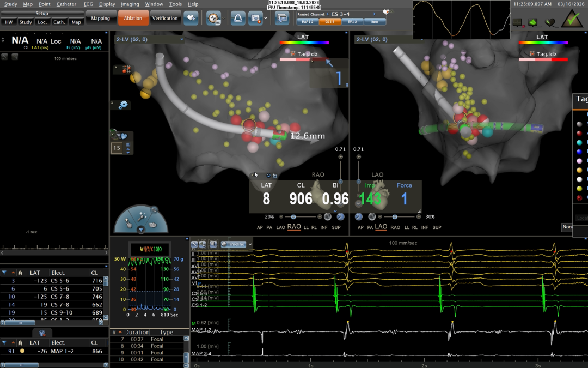The image size is (588, 368).
Task: Click the gear settings icon in left map view
Action: pos(123,105)
